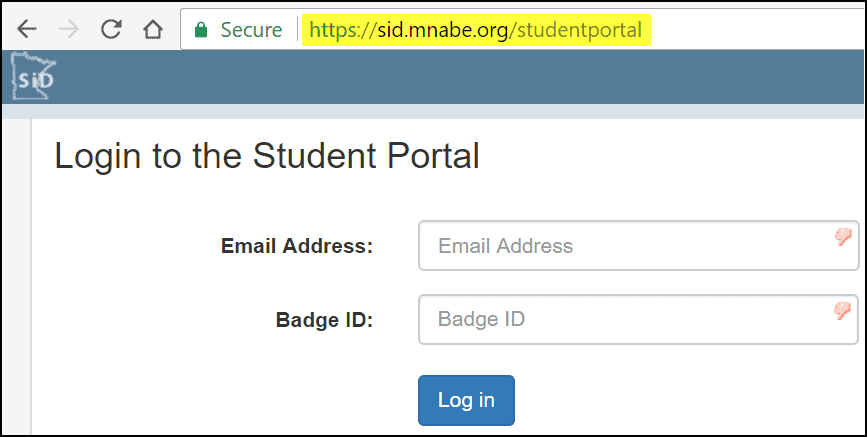Click the browser back arrow
867x437 pixels.
coord(27,30)
